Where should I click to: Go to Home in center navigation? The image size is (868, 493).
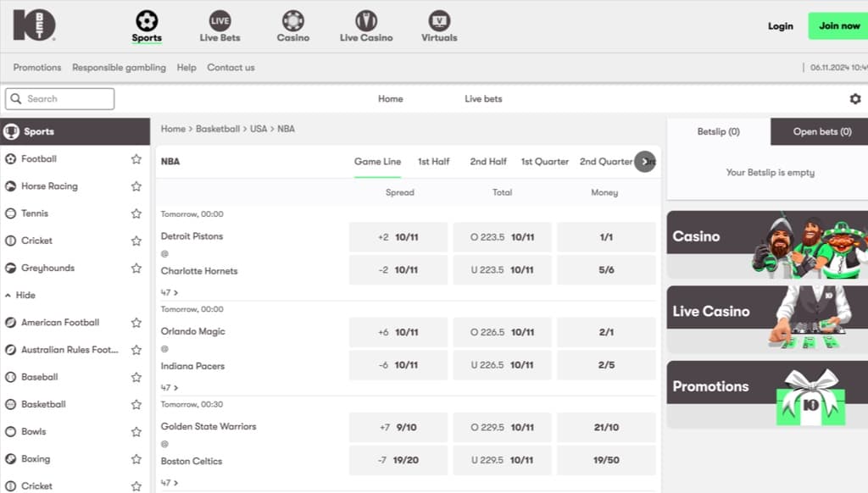(390, 98)
